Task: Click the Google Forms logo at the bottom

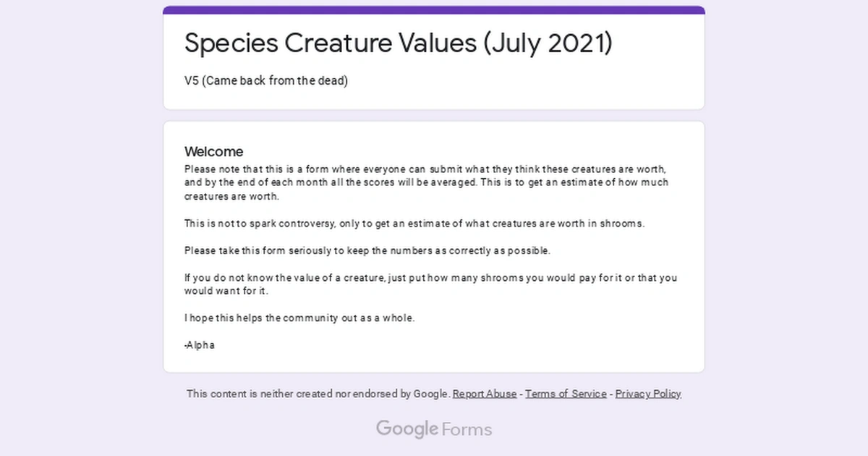Action: tap(433, 428)
